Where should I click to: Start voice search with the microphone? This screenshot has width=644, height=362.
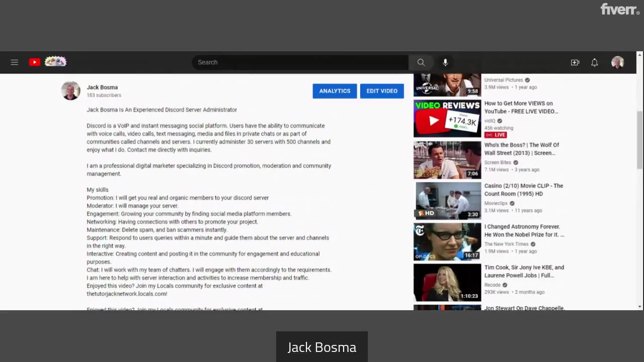(445, 62)
